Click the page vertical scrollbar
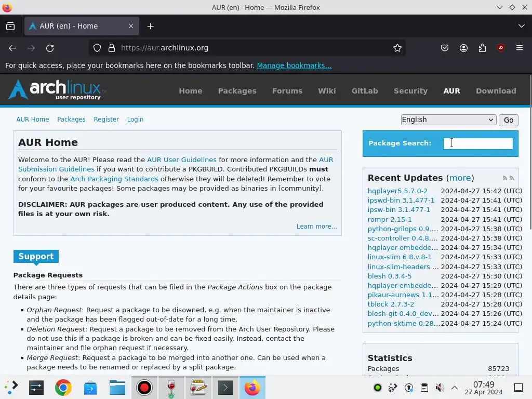532x399 pixels. point(530,153)
